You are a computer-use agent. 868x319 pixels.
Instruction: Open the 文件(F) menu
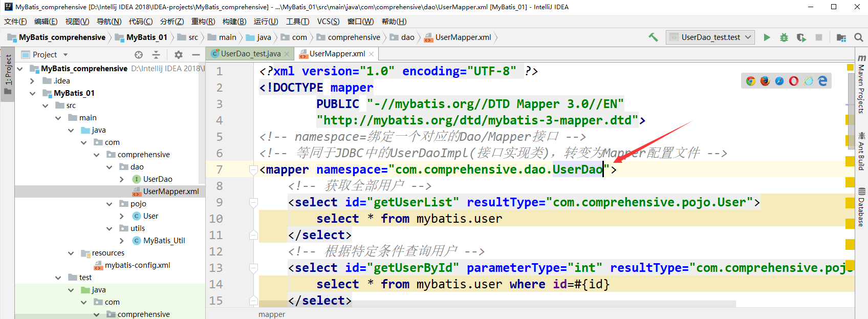click(15, 22)
